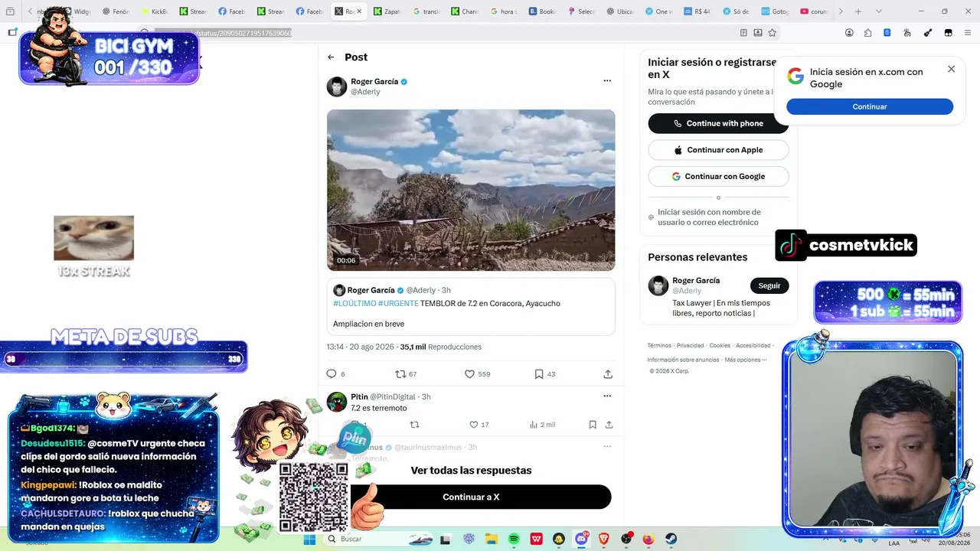
Task: Open more options on Pitin's reply
Action: (x=607, y=396)
